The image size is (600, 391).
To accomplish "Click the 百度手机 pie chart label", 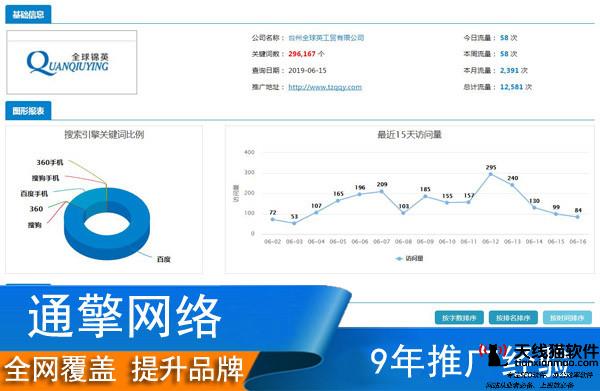I will tap(34, 194).
